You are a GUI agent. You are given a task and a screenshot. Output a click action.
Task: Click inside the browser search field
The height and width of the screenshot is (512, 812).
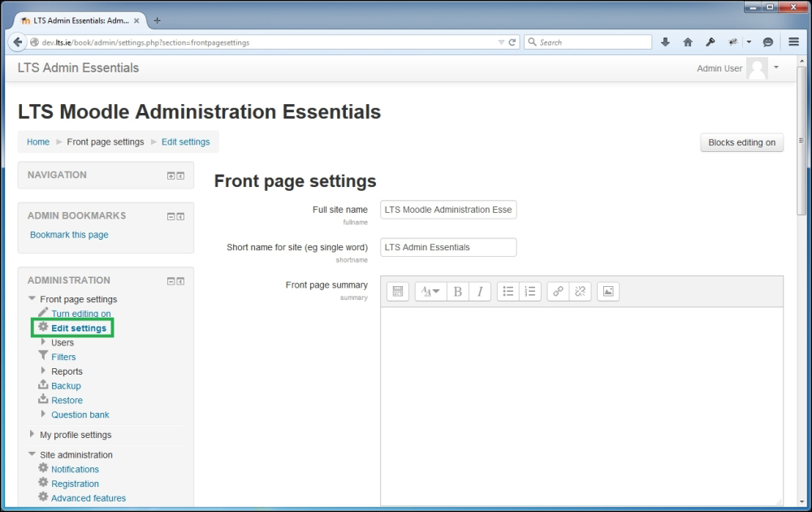[x=589, y=41]
